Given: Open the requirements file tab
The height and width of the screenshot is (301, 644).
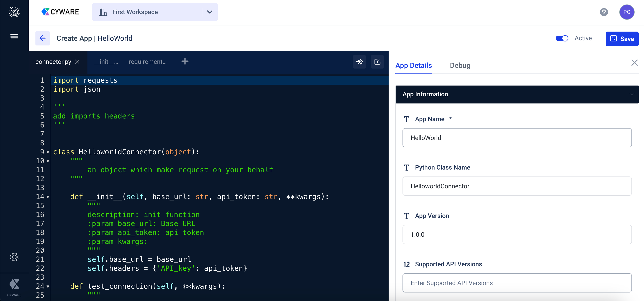Looking at the screenshot, I should [x=148, y=62].
